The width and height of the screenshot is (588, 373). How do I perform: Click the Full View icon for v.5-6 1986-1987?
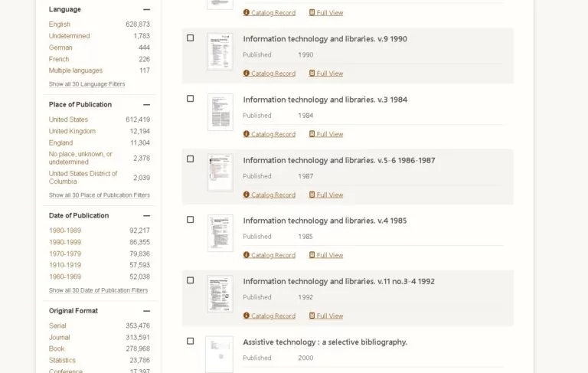click(312, 195)
